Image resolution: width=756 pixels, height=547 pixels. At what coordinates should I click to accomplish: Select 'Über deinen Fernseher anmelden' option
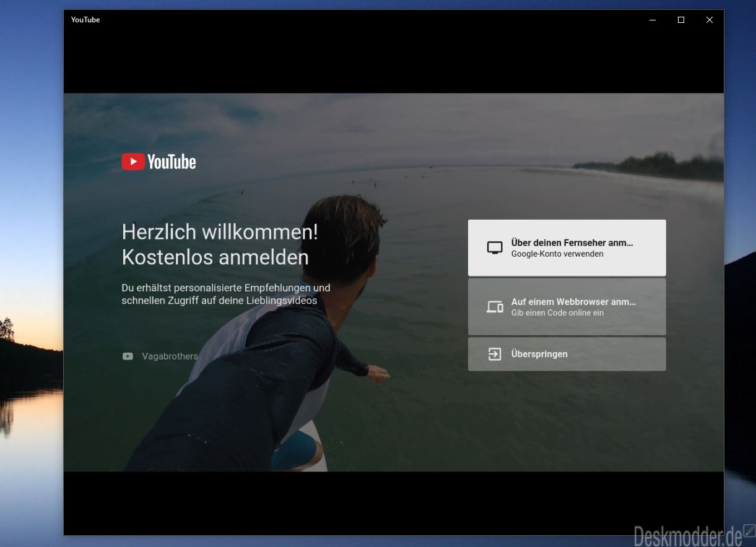[567, 248]
